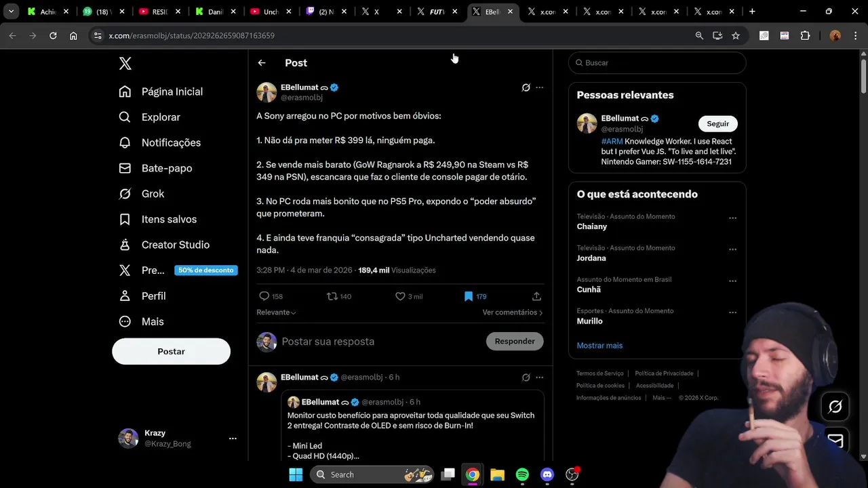Toggle the bookmark showing 179

pyautogui.click(x=475, y=296)
